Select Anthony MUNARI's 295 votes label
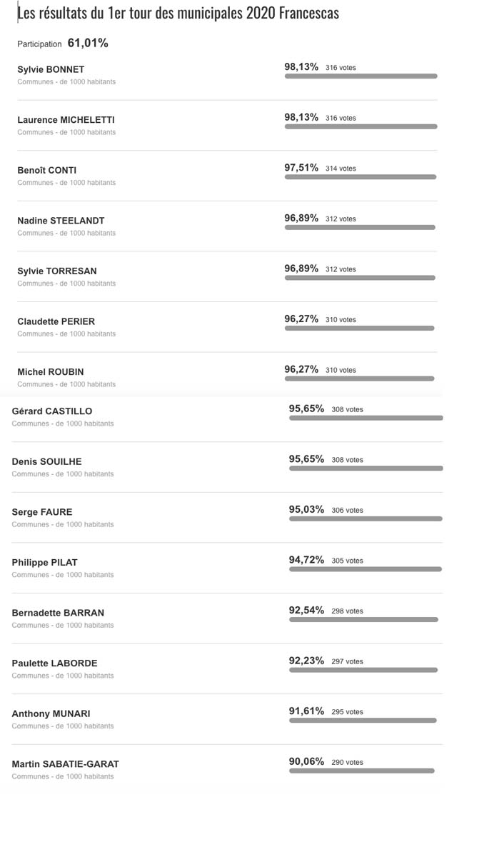Viewport: 504px width, 857px height. point(347,711)
